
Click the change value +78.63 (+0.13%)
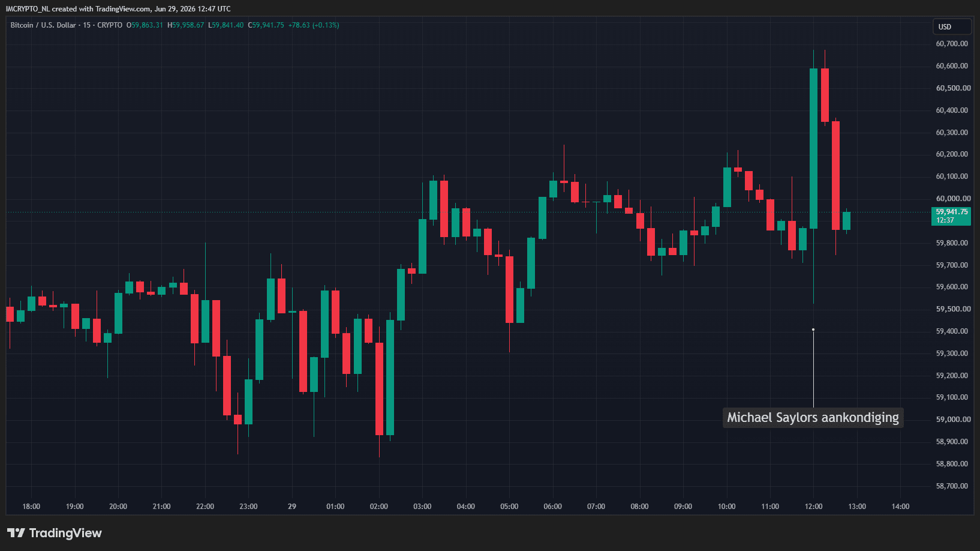click(314, 25)
